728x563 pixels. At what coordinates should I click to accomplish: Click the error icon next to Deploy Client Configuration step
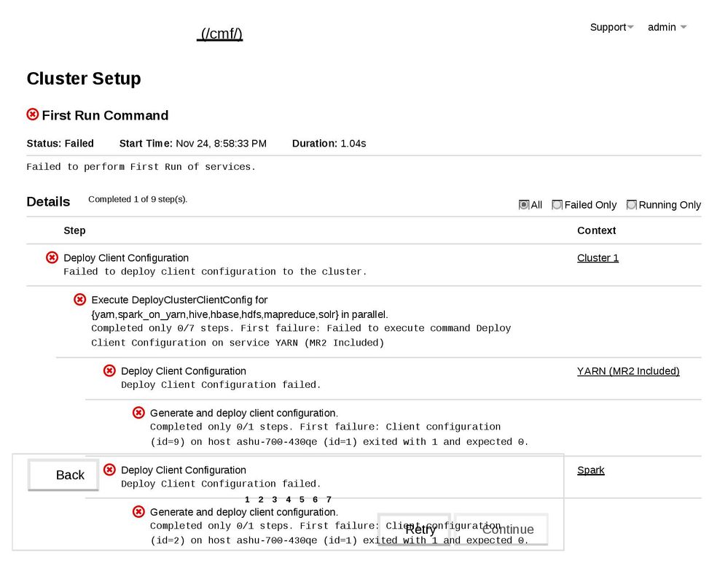pyautogui.click(x=51, y=257)
